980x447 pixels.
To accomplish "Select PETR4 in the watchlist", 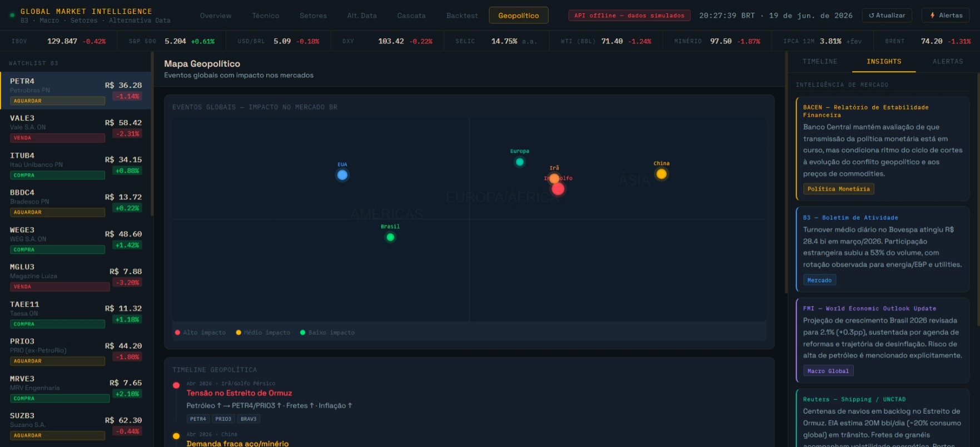I will point(76,91).
